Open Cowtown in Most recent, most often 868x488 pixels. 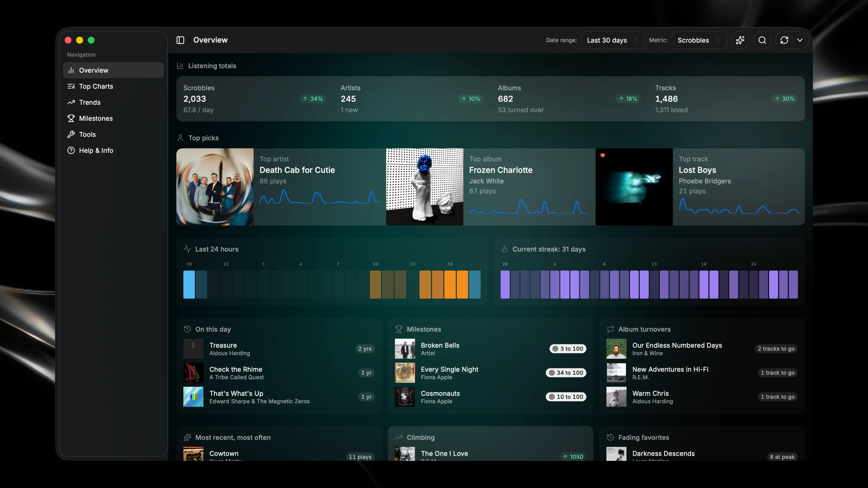[279, 454]
